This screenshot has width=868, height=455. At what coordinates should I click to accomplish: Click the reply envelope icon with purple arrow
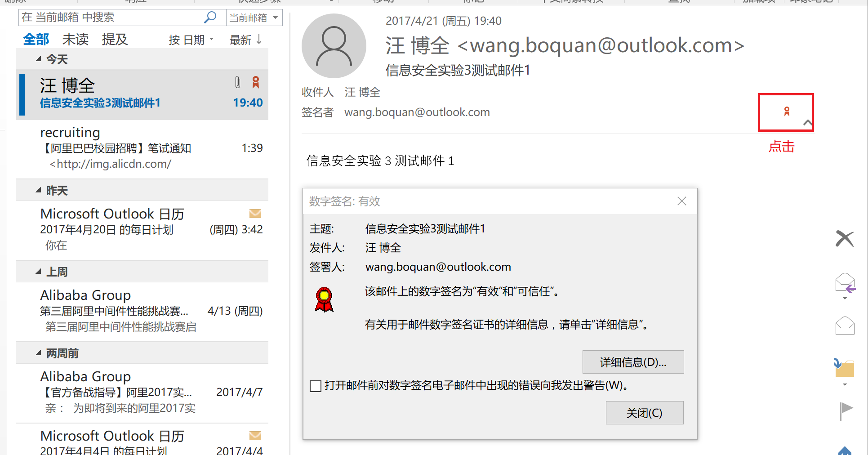click(845, 283)
